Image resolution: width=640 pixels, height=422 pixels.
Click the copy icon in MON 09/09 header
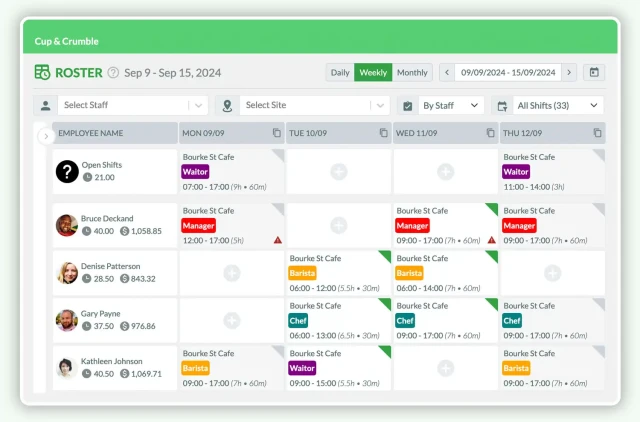[277, 133]
